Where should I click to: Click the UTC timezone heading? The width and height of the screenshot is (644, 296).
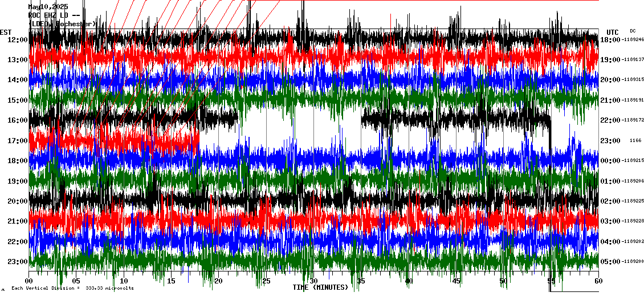pos(613,32)
